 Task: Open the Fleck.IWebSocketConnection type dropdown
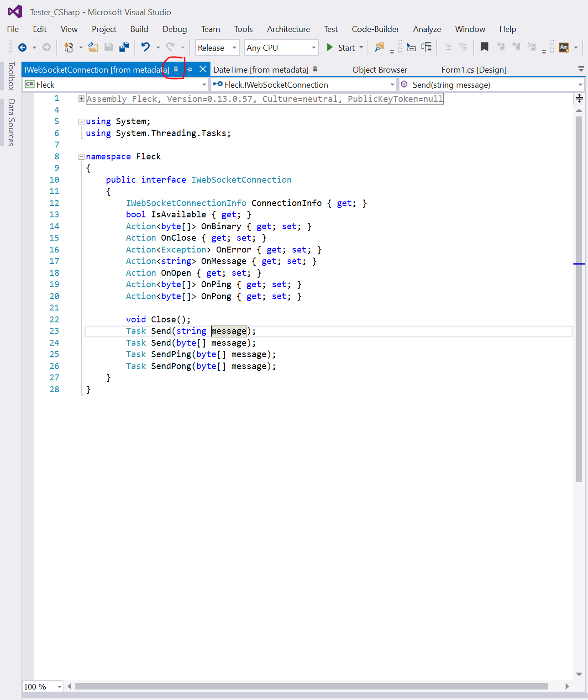[x=304, y=84]
